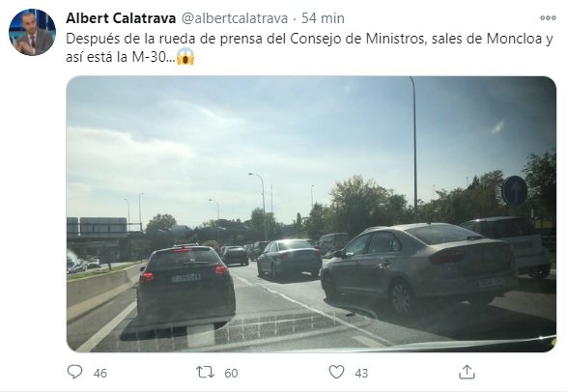This screenshot has width=567, height=392.
Task: Like the tweet with the heart icon
Action: click(336, 372)
